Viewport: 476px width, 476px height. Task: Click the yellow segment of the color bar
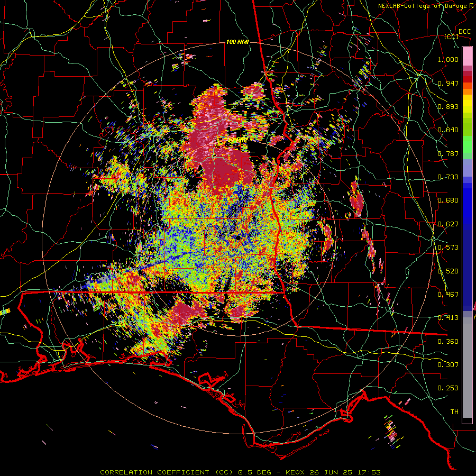click(467, 104)
